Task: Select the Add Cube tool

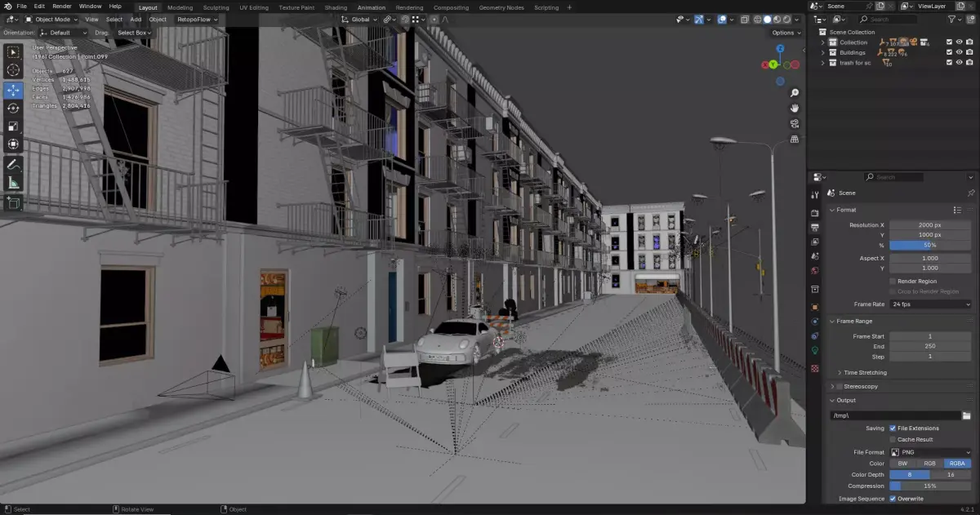Action: pos(13,202)
